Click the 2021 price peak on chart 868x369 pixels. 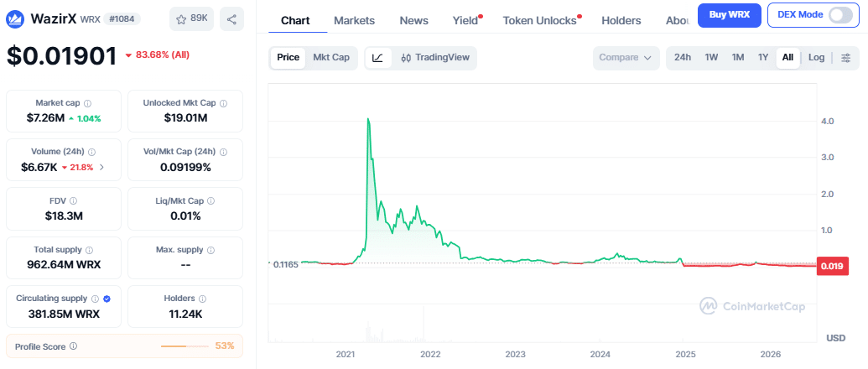(x=368, y=119)
